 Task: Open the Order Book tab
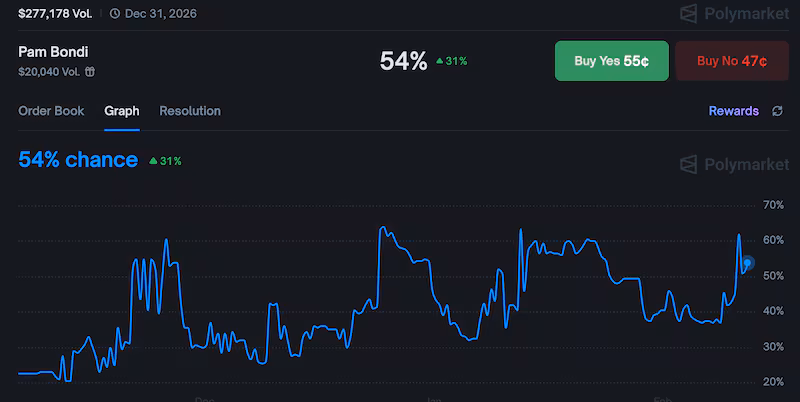click(51, 111)
